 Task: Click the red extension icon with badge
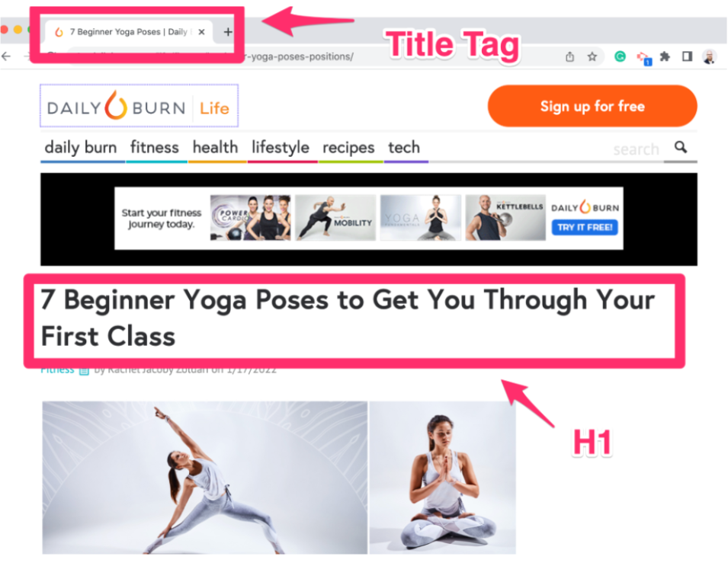coord(643,58)
